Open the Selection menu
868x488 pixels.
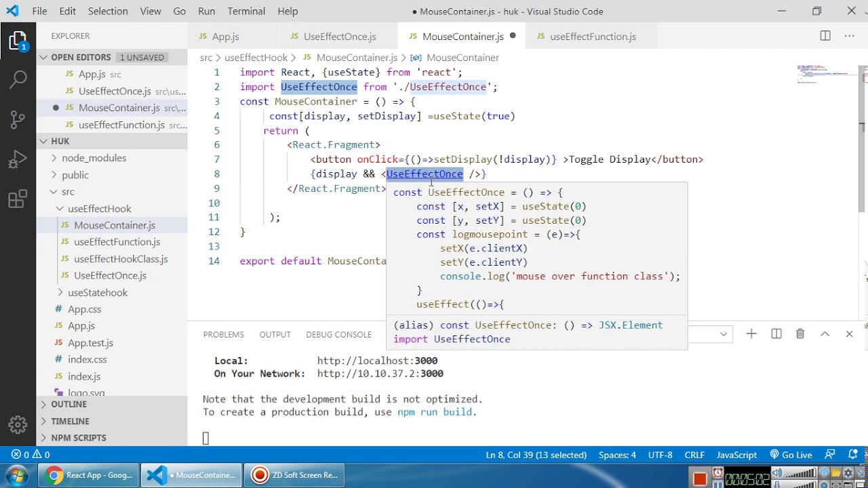108,11
